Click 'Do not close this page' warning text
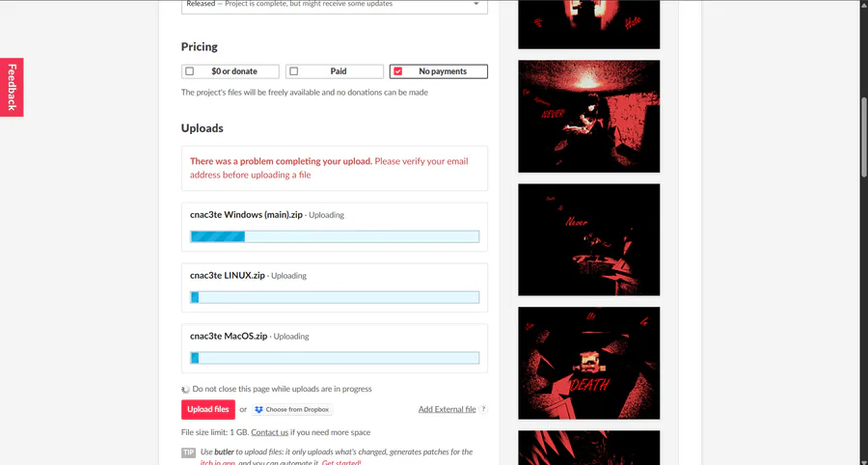868x465 pixels. pos(282,389)
